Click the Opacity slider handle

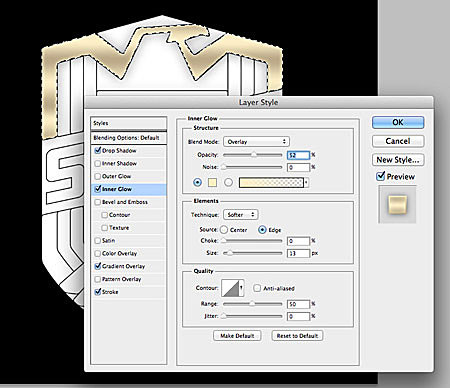coord(254,154)
